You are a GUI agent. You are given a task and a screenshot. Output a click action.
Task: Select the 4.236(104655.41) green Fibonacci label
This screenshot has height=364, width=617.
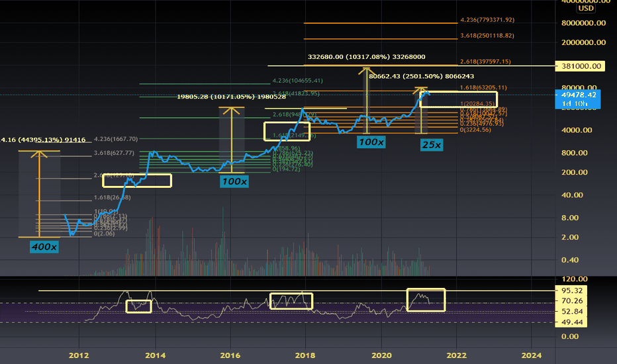(297, 81)
